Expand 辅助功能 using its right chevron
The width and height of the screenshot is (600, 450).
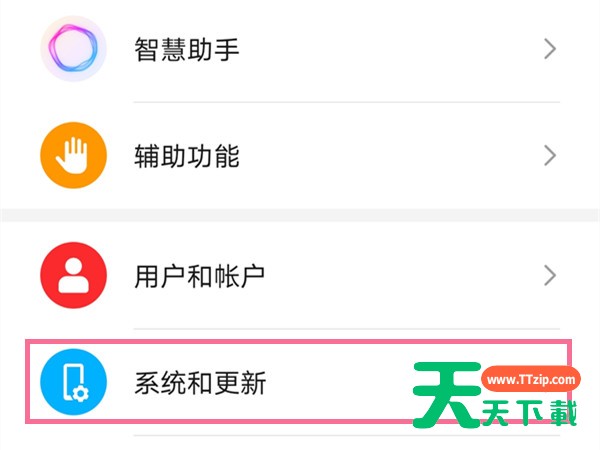(x=550, y=155)
